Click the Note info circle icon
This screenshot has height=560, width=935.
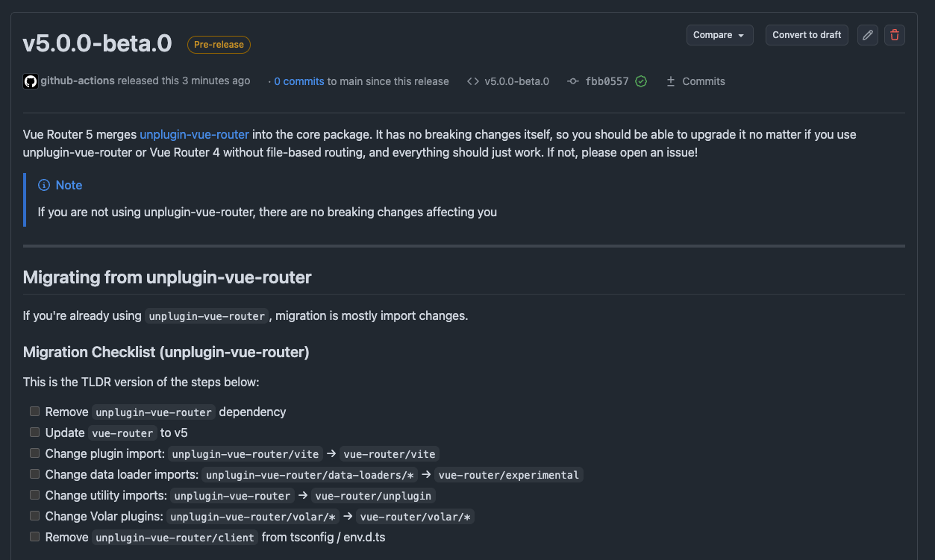44,185
